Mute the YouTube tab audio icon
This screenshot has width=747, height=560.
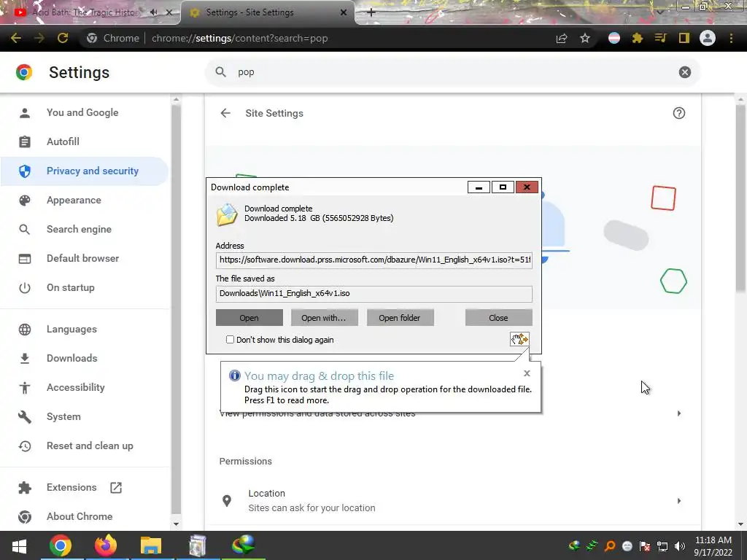coord(153,12)
